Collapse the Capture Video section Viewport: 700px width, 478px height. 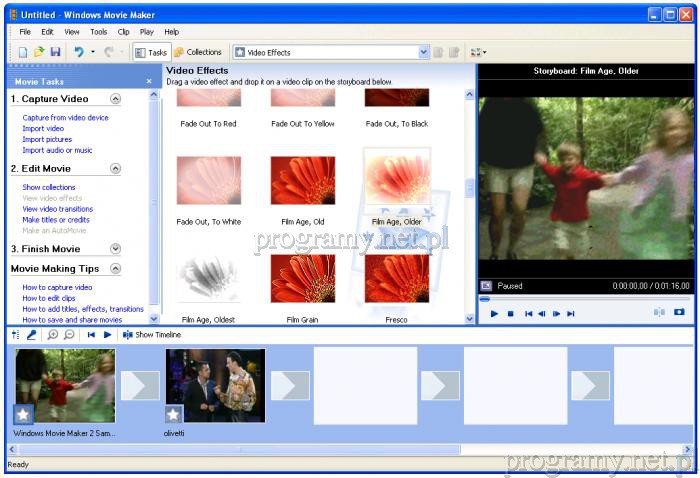[x=116, y=99]
